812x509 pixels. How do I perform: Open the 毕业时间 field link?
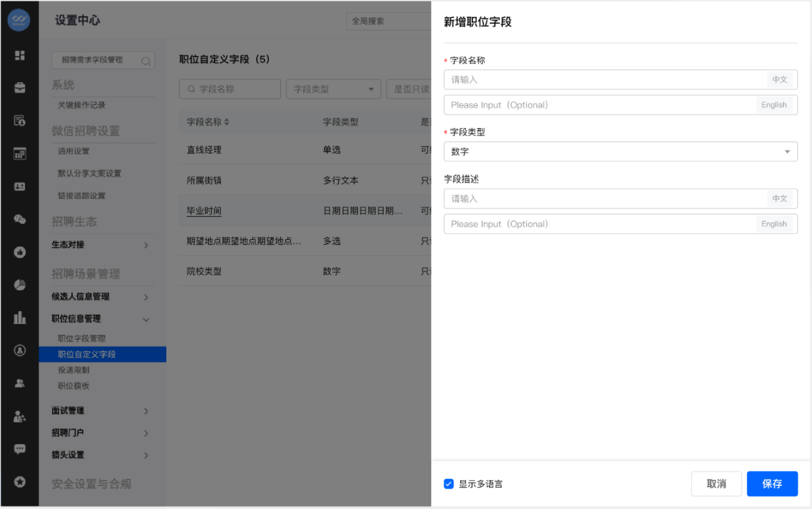(204, 211)
